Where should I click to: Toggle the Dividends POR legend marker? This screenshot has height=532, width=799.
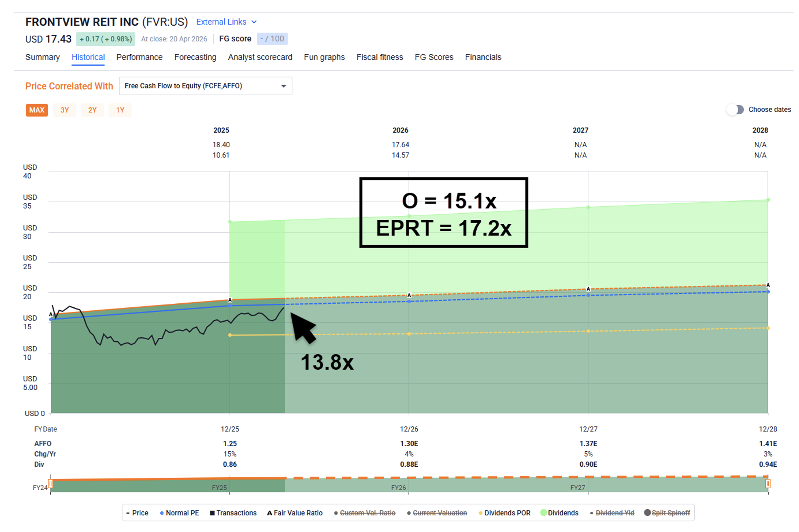tap(481, 513)
